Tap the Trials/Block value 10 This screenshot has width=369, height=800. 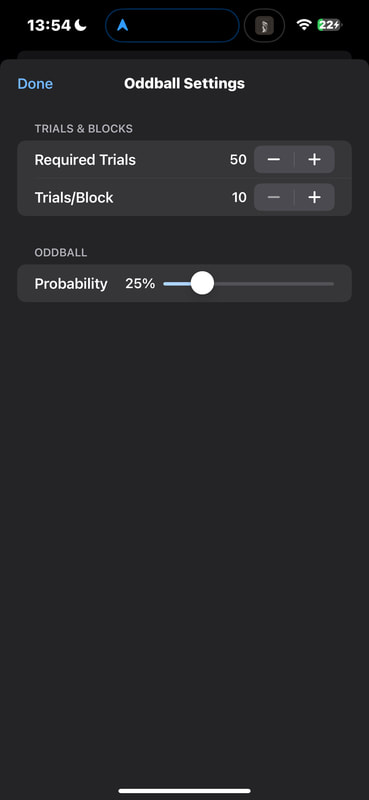(239, 197)
